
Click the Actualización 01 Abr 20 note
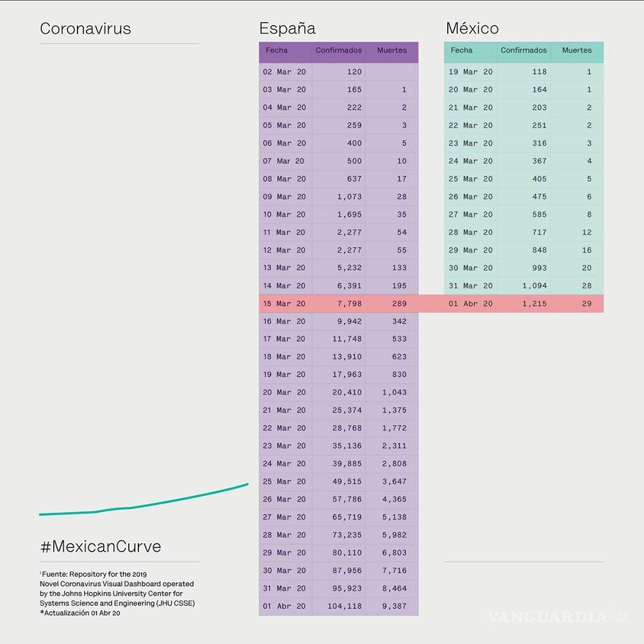(x=80, y=613)
